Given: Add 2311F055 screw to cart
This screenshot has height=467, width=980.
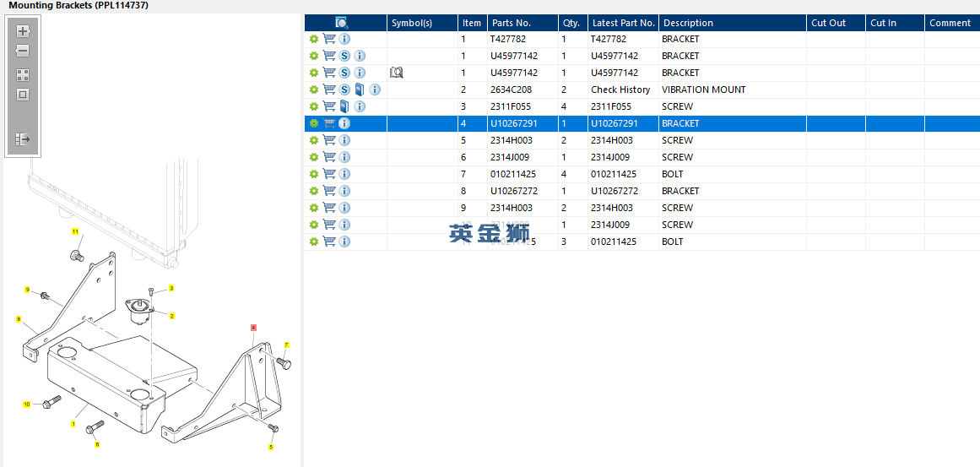Looking at the screenshot, I should coord(329,106).
